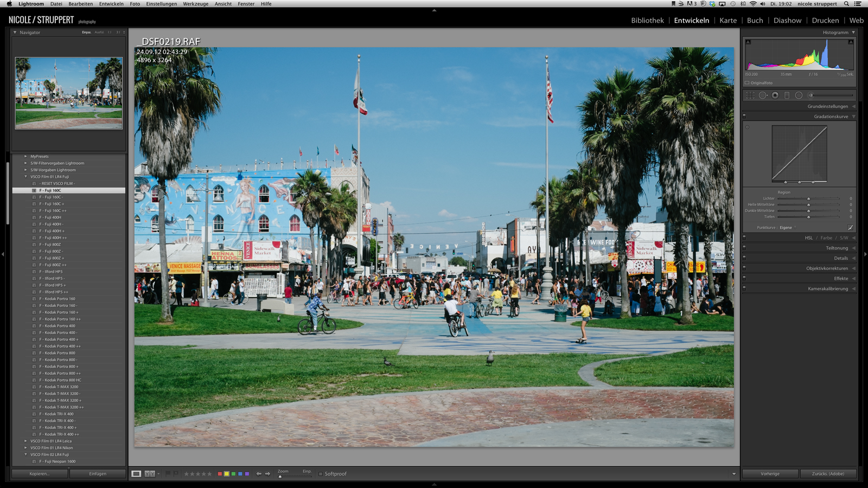Image resolution: width=868 pixels, height=488 pixels.
Task: Toggle Gradationskurve panel on/off switch
Action: 744,116
